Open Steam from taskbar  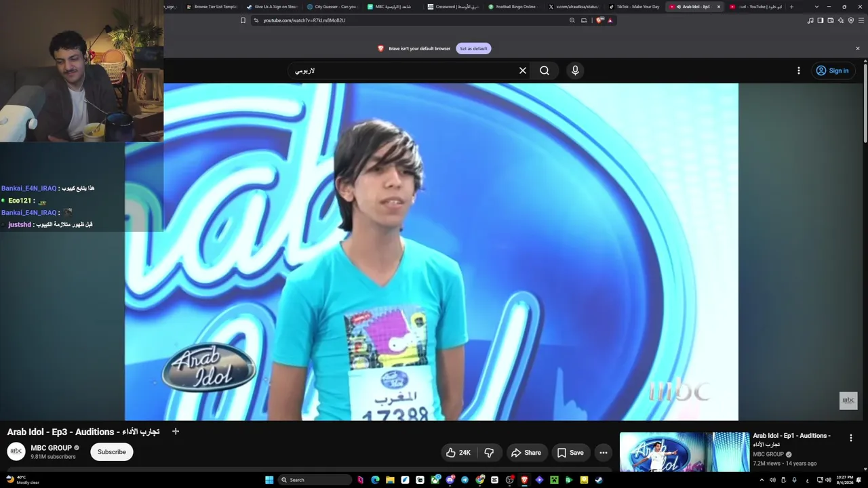[599, 480]
